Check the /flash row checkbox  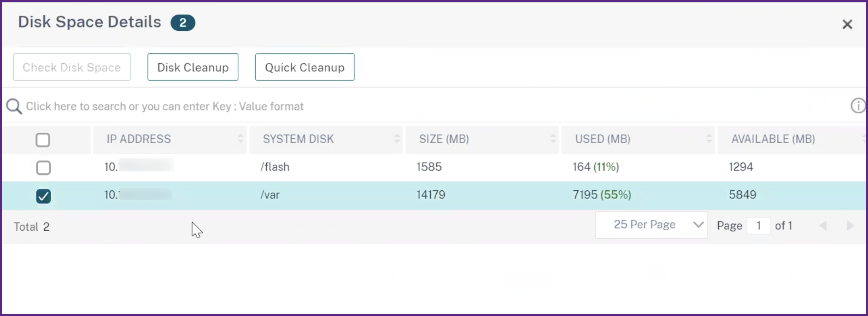pos(43,168)
